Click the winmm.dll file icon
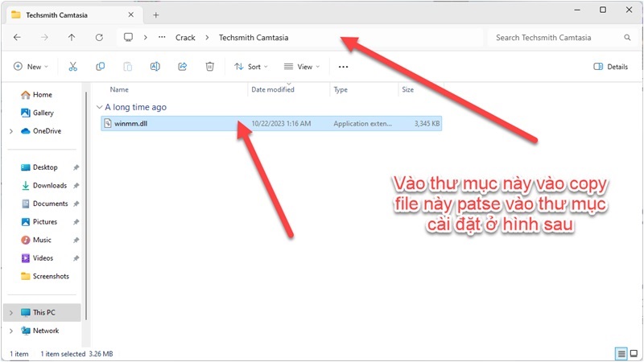 [x=108, y=123]
